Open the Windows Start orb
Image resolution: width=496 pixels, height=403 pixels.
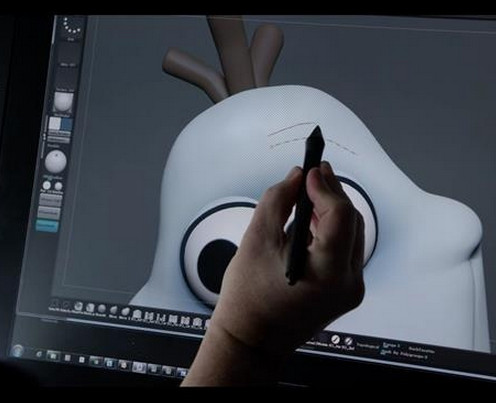[17, 350]
